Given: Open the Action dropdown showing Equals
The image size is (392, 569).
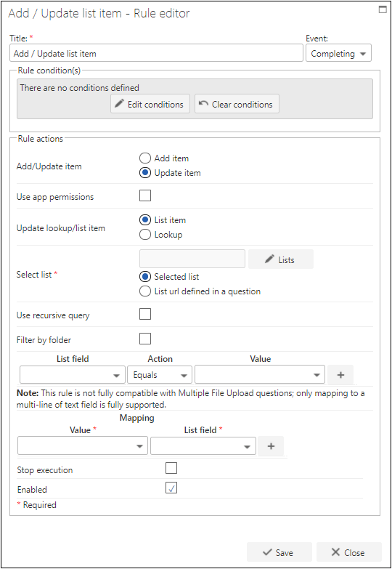Looking at the screenshot, I should pyautogui.click(x=160, y=375).
